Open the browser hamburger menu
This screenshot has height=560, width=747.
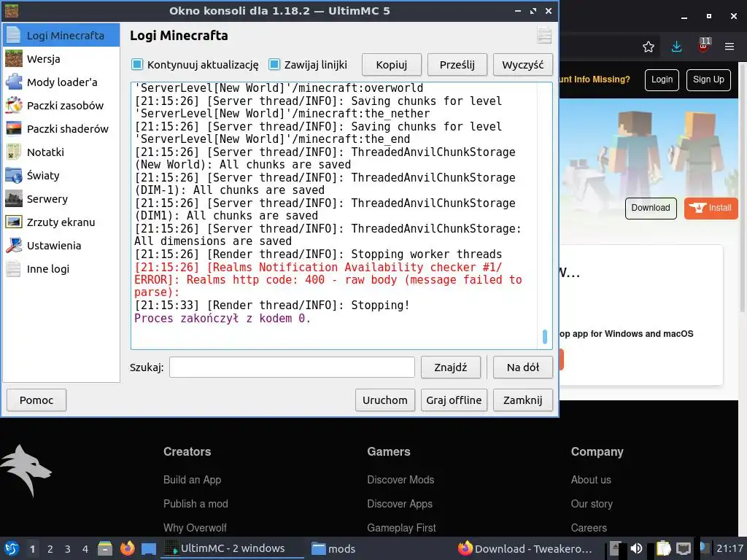(729, 47)
